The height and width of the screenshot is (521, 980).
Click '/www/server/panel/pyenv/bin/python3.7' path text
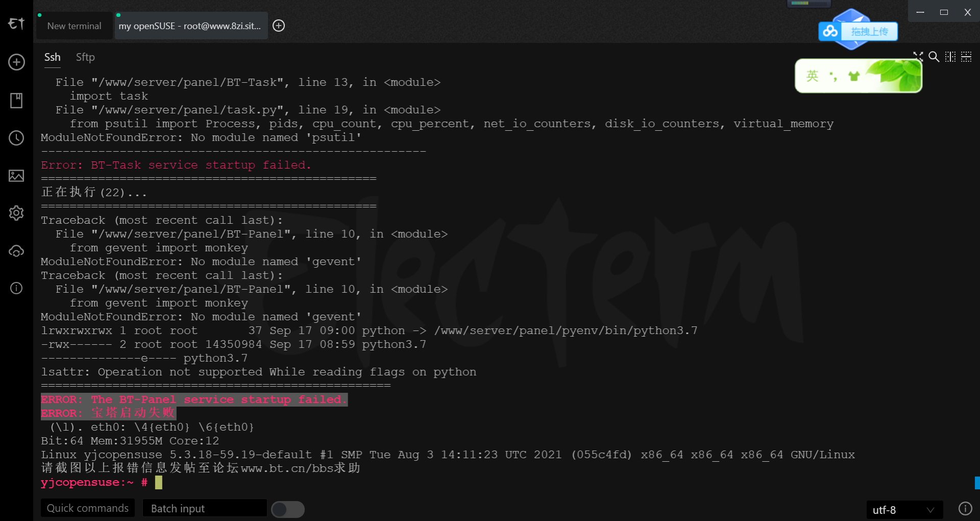point(566,330)
